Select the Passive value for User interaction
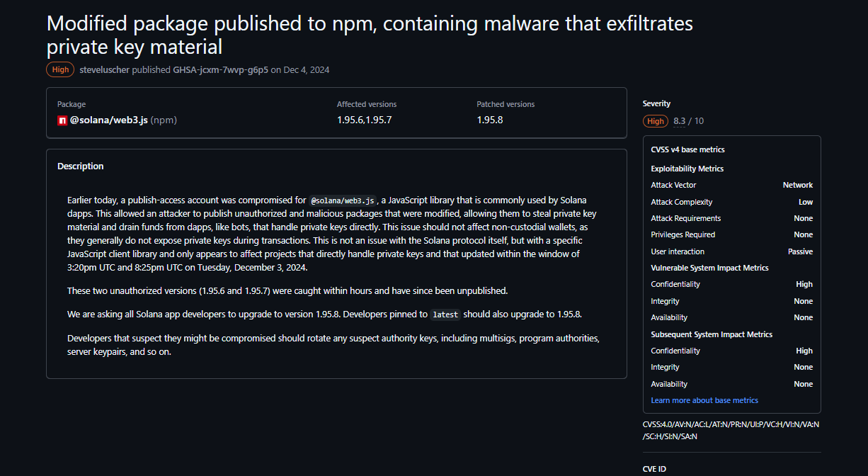Image resolution: width=868 pixels, height=476 pixels. pos(801,251)
